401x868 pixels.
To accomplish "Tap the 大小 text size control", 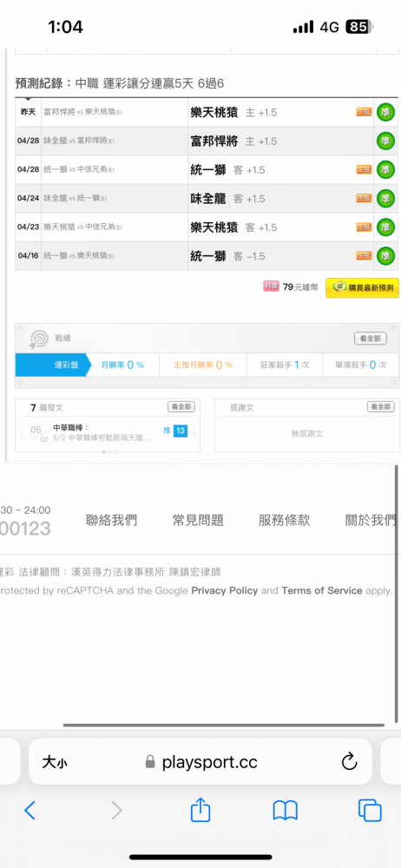I will [x=55, y=763].
